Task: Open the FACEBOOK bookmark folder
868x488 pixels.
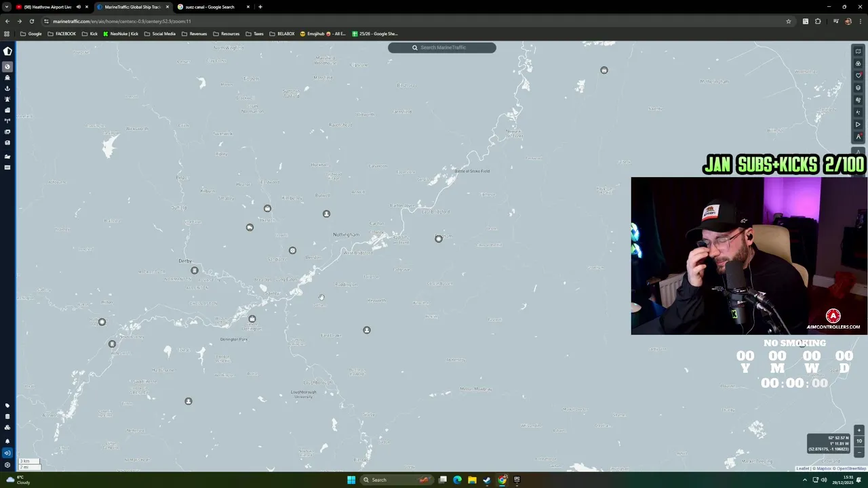Action: [x=62, y=34]
